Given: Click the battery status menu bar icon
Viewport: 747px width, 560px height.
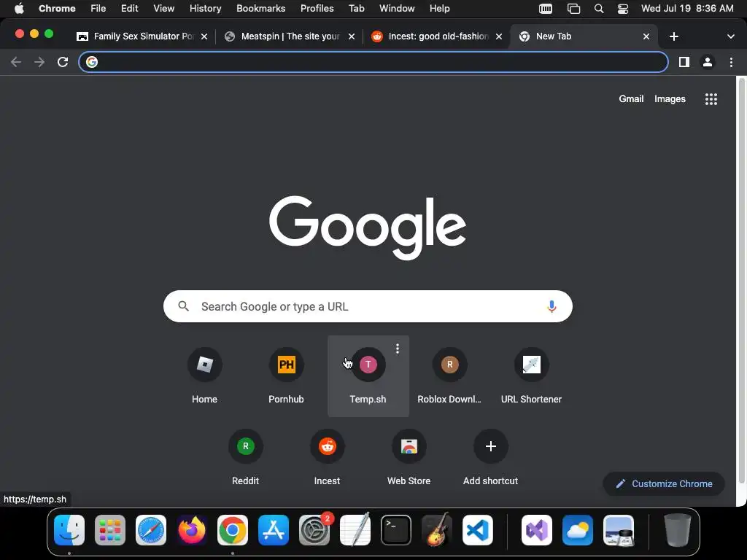Looking at the screenshot, I should pyautogui.click(x=546, y=9).
